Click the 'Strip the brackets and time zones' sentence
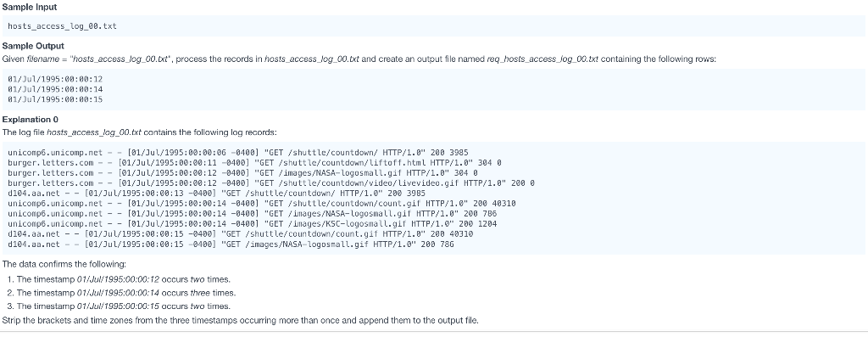Screen dimensions: 868x337 [240, 320]
